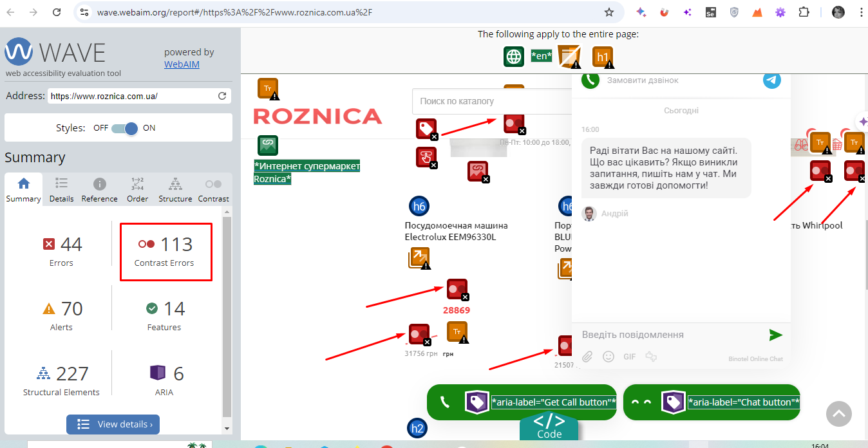
Task: Click the language globe icon in WAVE header
Action: [514, 57]
